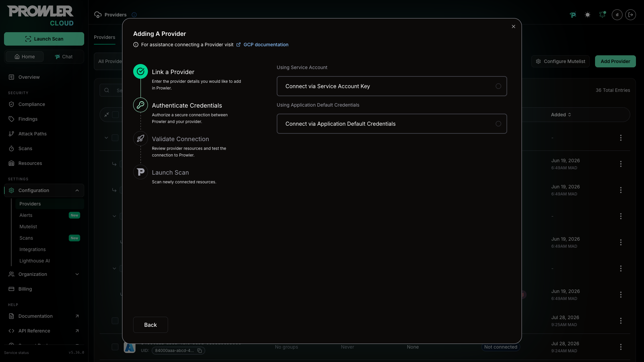Open API Reference external link

tap(44, 331)
